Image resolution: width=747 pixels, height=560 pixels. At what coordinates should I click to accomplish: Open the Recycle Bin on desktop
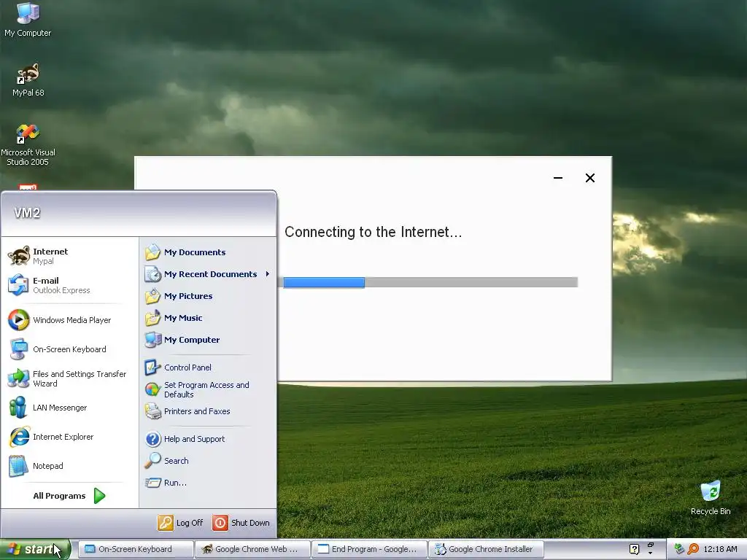tap(711, 498)
